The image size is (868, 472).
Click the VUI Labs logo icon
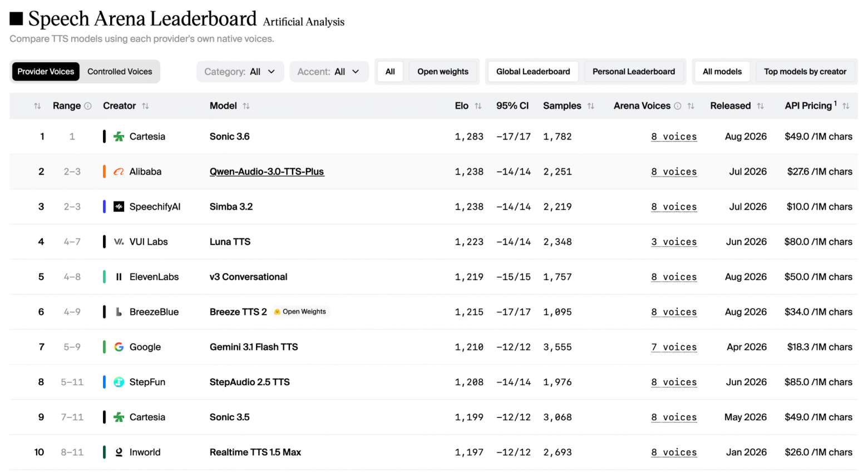pos(119,242)
